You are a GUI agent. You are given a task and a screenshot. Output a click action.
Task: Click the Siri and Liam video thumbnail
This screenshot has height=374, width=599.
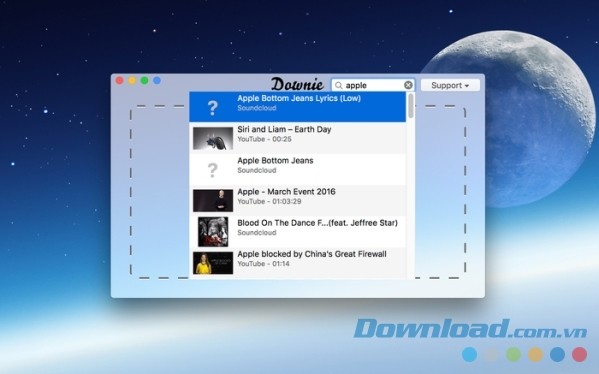point(213,138)
